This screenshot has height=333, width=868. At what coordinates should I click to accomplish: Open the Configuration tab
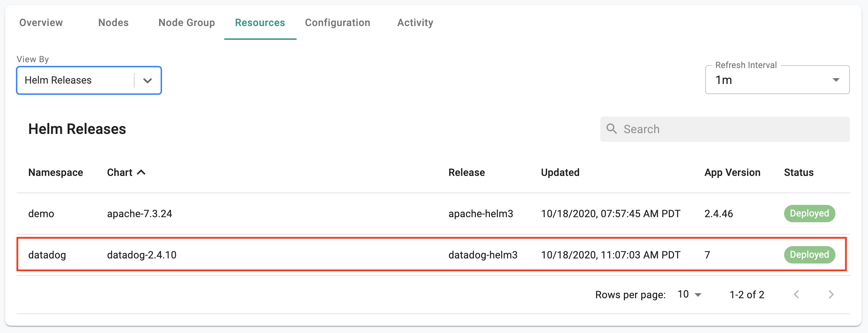pos(337,22)
